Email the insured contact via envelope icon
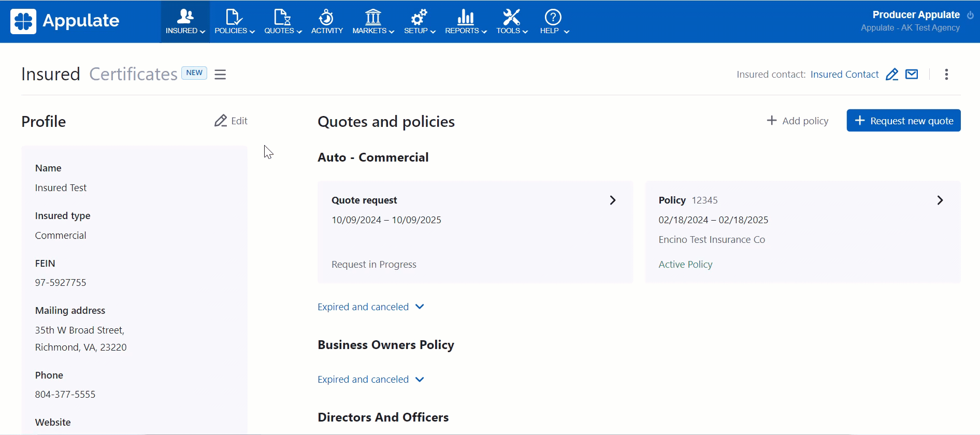 click(x=912, y=75)
